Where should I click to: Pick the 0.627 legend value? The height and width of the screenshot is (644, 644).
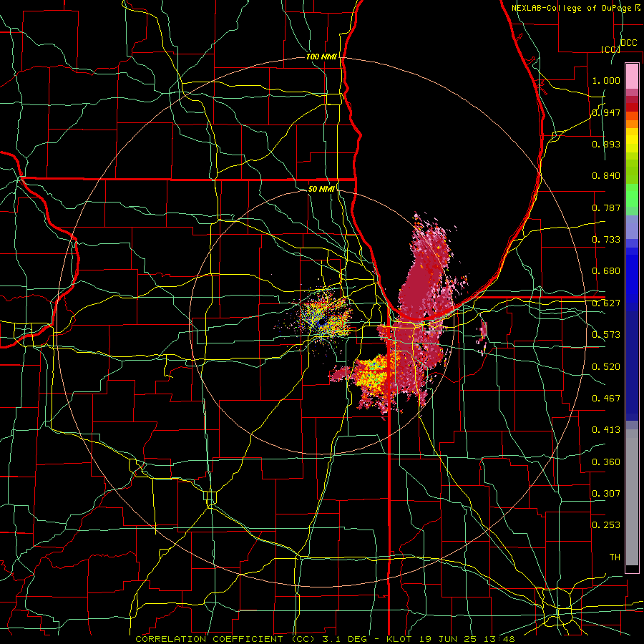[x=606, y=303]
